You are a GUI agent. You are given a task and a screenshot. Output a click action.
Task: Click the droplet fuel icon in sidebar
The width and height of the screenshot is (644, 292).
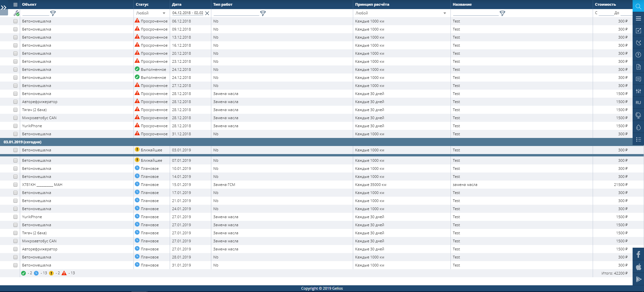point(638,127)
